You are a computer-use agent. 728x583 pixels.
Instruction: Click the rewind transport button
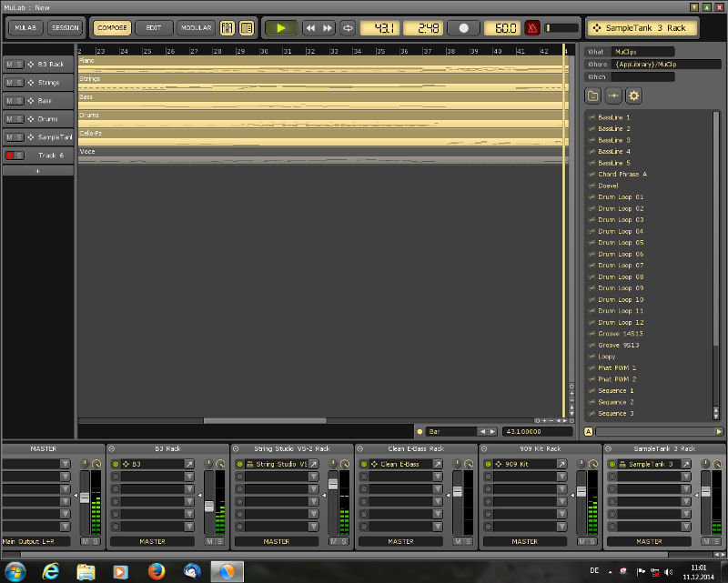[x=310, y=28]
